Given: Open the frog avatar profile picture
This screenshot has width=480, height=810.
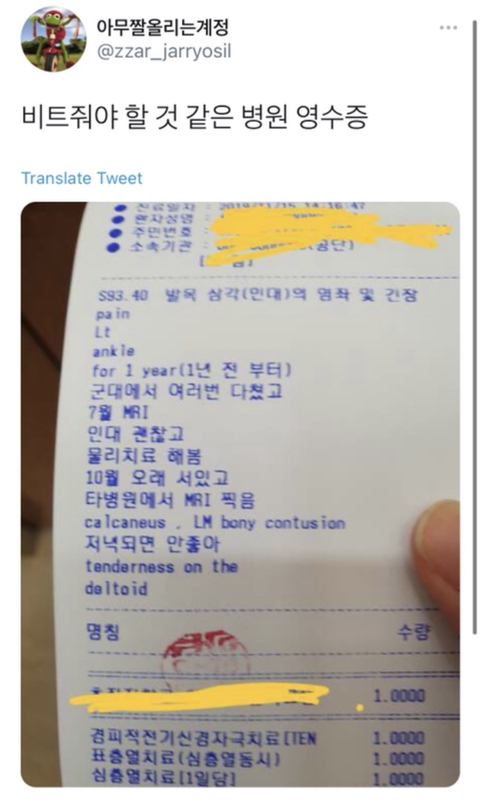Looking at the screenshot, I should pyautogui.click(x=53, y=39).
